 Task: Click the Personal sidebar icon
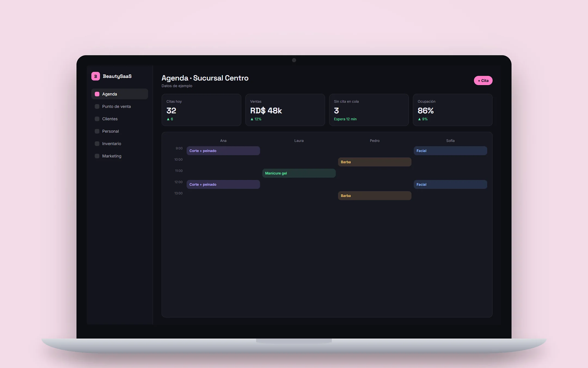[x=97, y=131]
